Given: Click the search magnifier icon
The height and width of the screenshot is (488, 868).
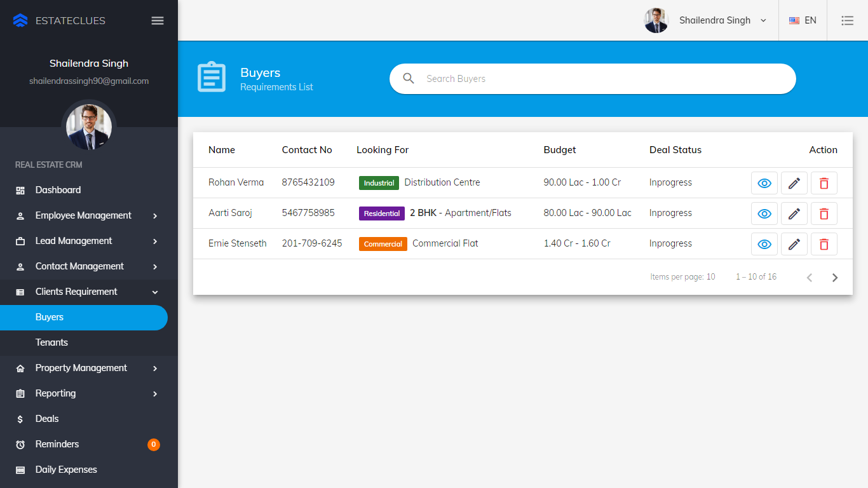Looking at the screenshot, I should (x=409, y=79).
